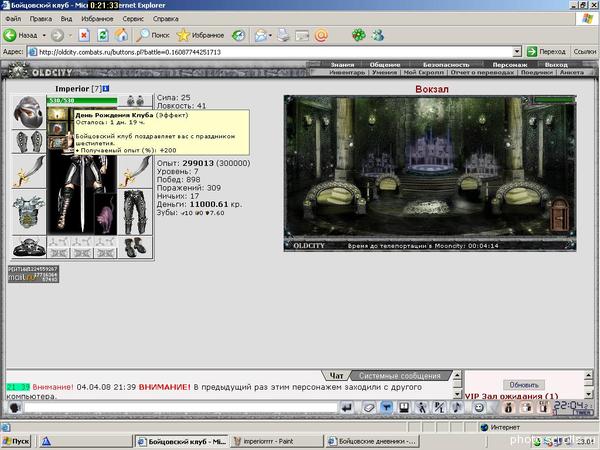Click the Forward arrow in the IE toolbar
600x450 pixels.
click(x=57, y=36)
